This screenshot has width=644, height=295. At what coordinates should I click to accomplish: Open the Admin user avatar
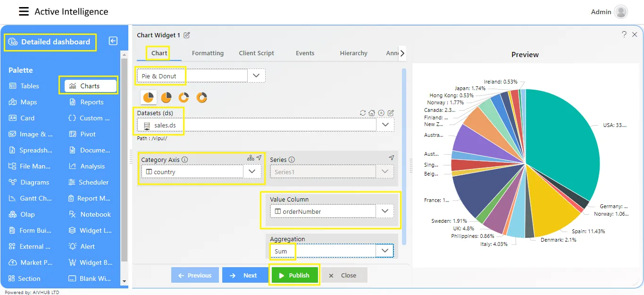(x=621, y=12)
